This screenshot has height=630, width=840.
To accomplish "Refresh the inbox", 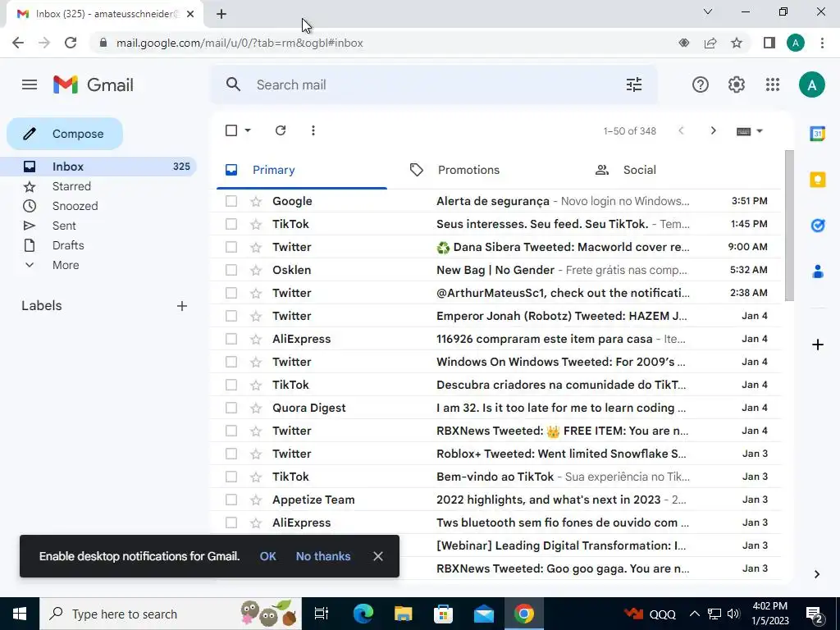I will click(281, 130).
